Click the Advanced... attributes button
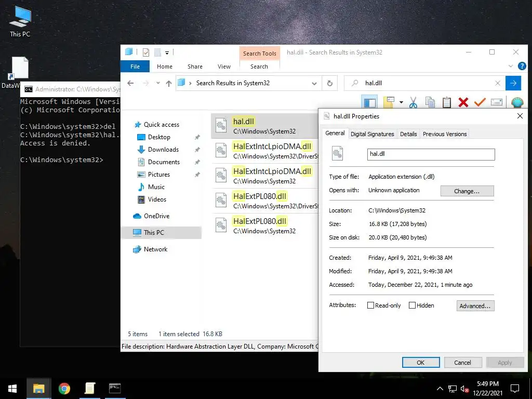This screenshot has height=399, width=532. (475, 305)
